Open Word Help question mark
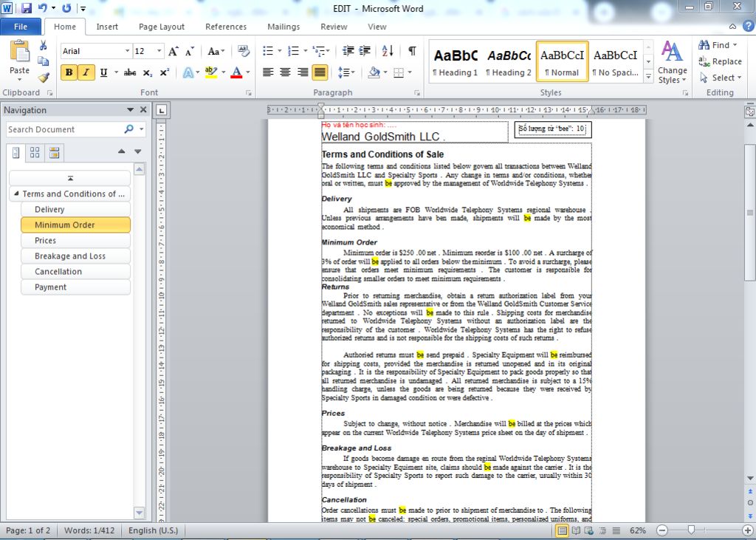 tap(749, 26)
